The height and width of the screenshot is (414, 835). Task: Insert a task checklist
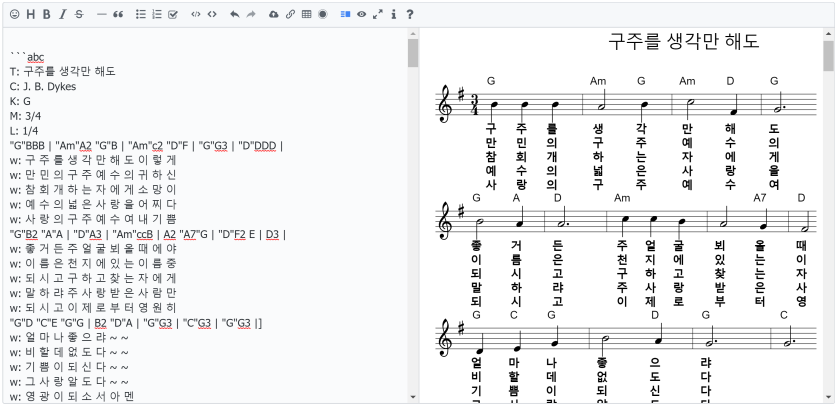pos(173,14)
